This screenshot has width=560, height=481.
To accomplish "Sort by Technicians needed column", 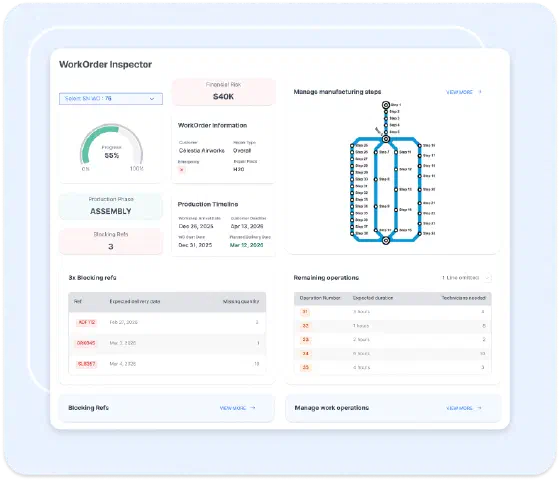I will coord(464,298).
